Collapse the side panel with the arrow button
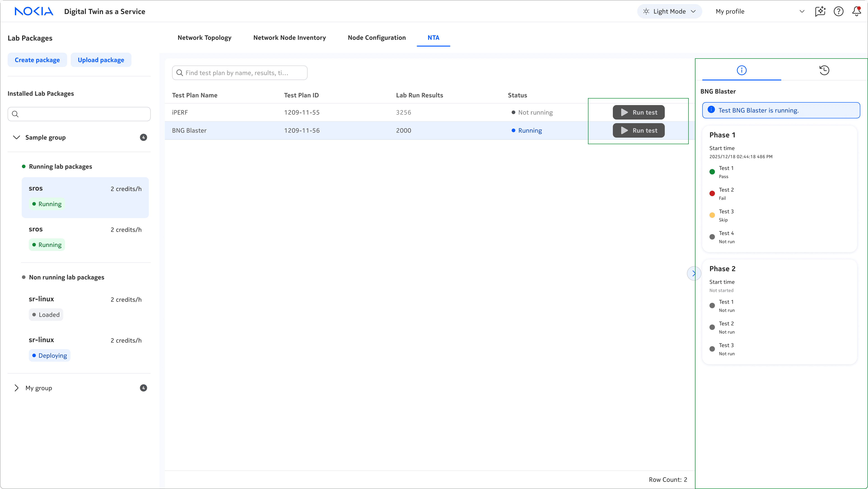 [x=693, y=273]
